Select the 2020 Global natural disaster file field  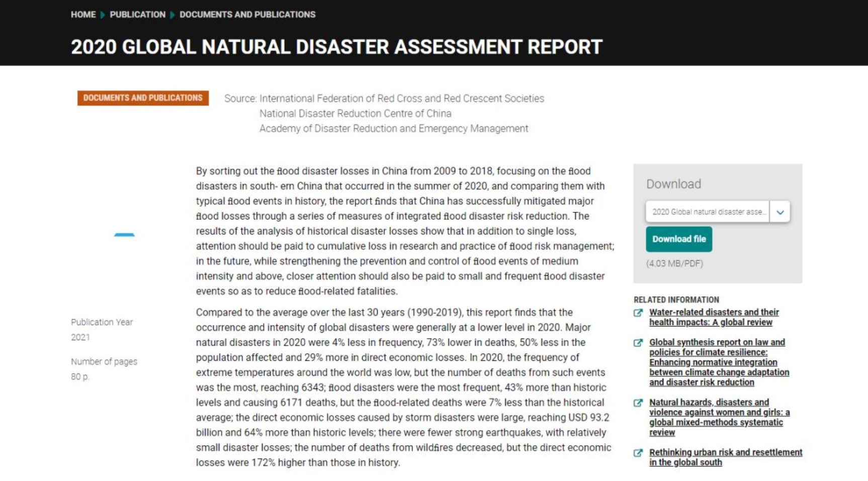708,212
